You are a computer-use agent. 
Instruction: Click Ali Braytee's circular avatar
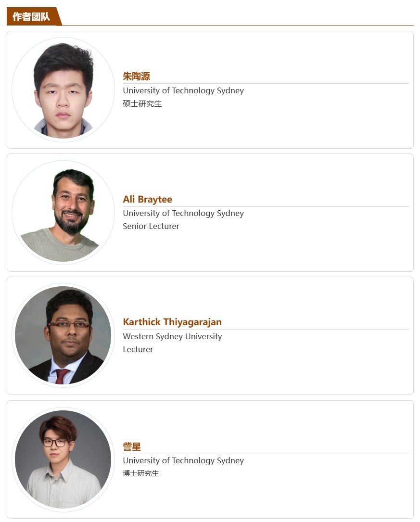(x=63, y=213)
